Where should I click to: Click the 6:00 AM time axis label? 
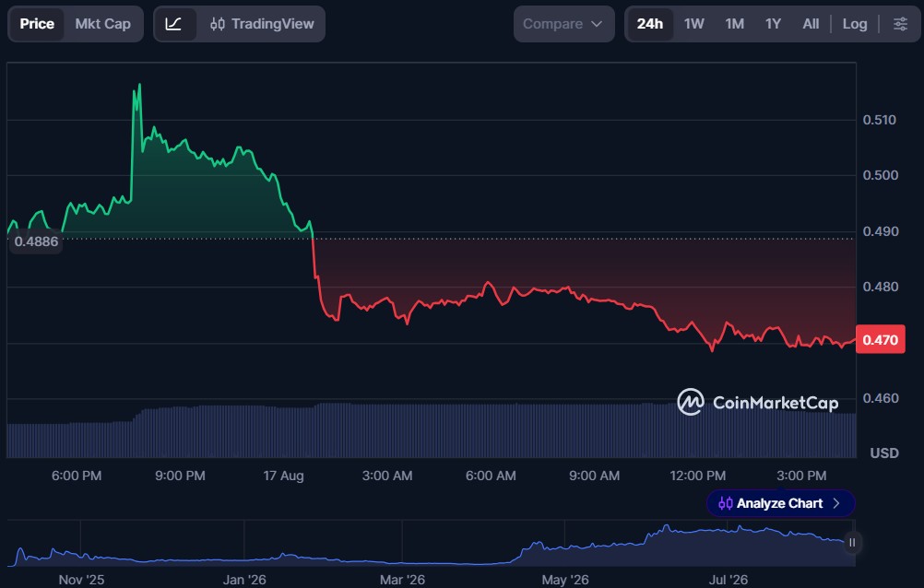tap(491, 476)
